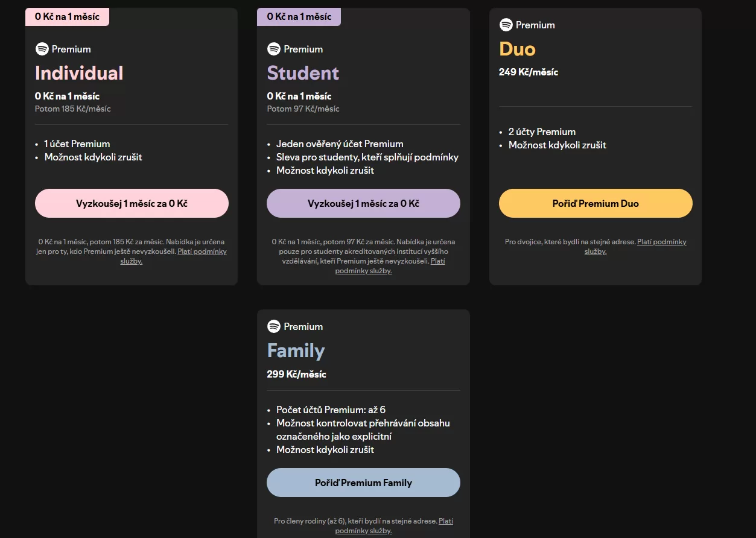
Task: Click the "249 Kč/měsíc" Duo price
Action: pos(528,72)
